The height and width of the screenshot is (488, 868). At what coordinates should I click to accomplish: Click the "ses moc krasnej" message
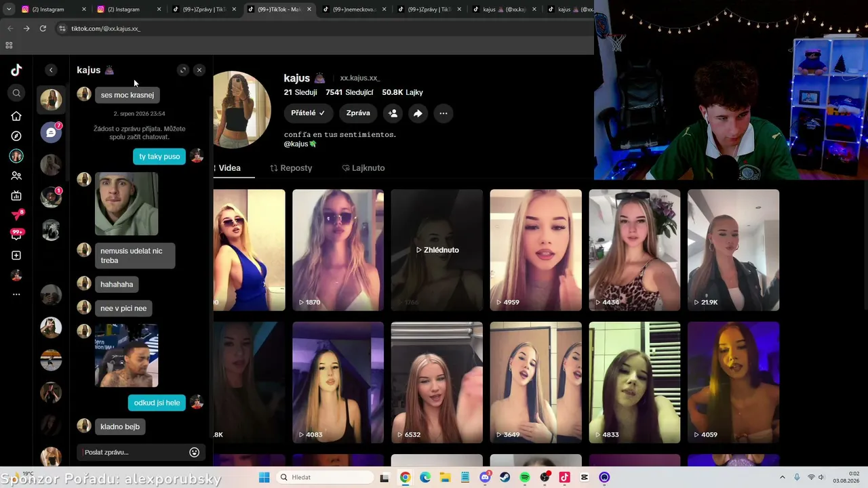point(127,95)
